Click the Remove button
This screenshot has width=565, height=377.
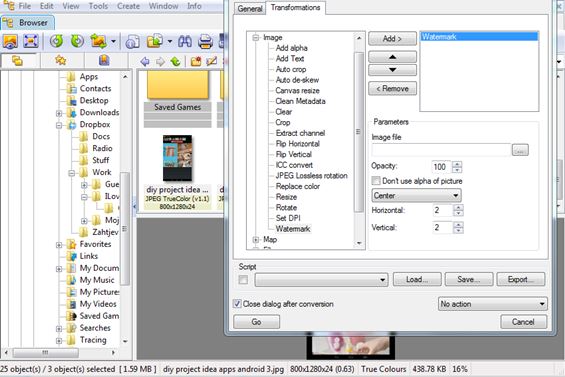click(x=392, y=89)
